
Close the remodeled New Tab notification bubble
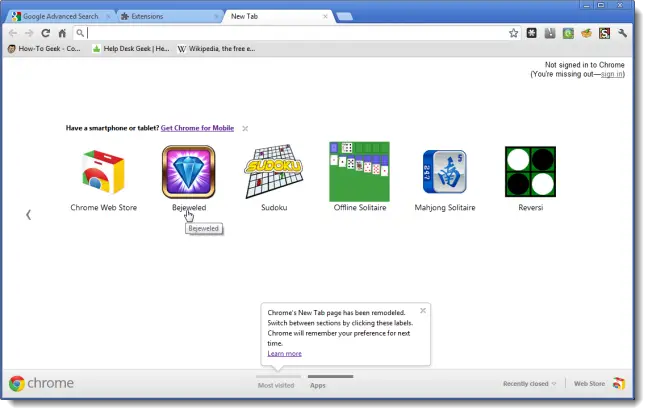(x=422, y=311)
